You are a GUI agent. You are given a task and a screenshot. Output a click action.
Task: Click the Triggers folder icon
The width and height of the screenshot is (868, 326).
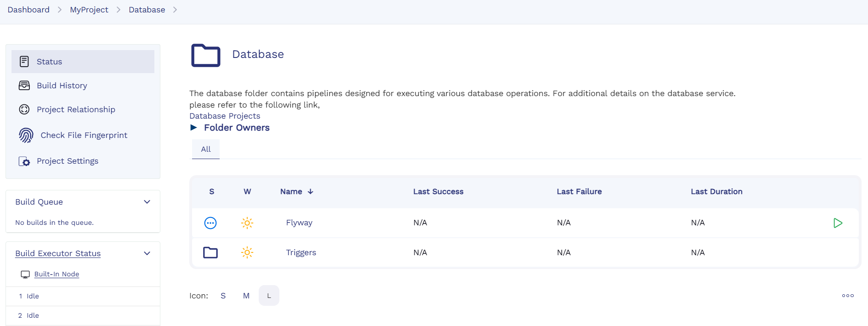tap(210, 252)
